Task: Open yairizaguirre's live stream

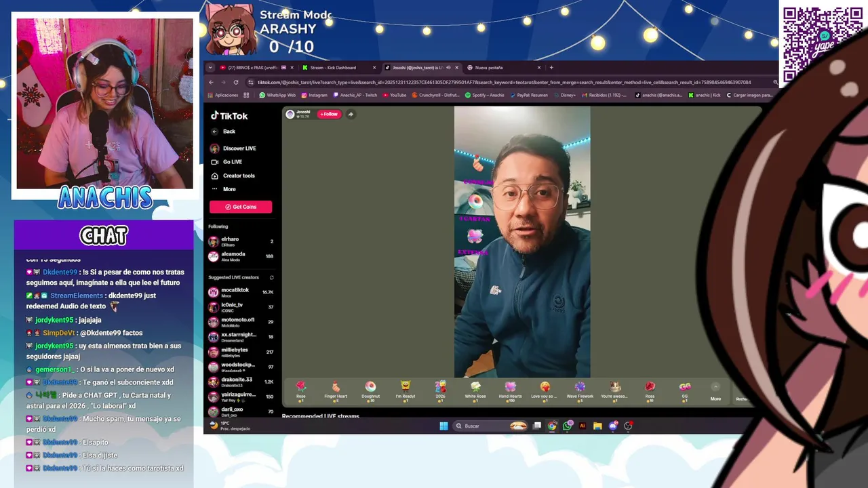Action: pos(241,396)
